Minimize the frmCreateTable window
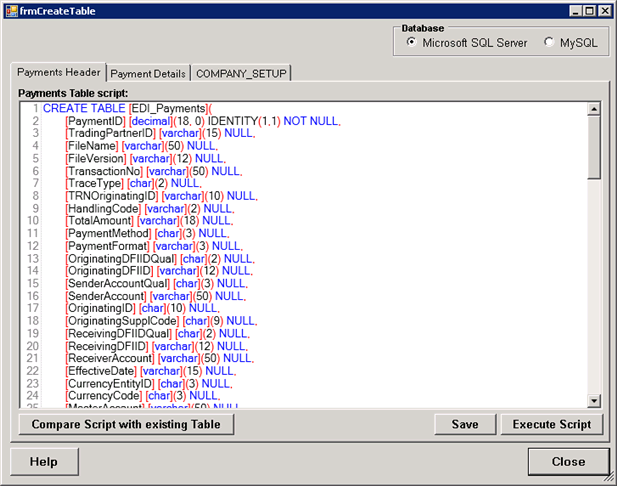The image size is (617, 486). coord(574,10)
